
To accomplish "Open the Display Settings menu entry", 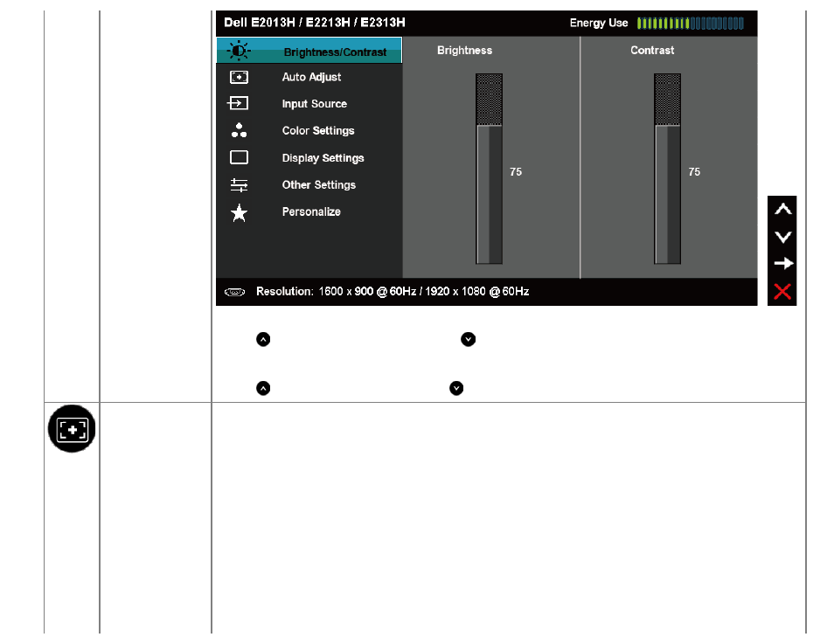I will [x=323, y=158].
